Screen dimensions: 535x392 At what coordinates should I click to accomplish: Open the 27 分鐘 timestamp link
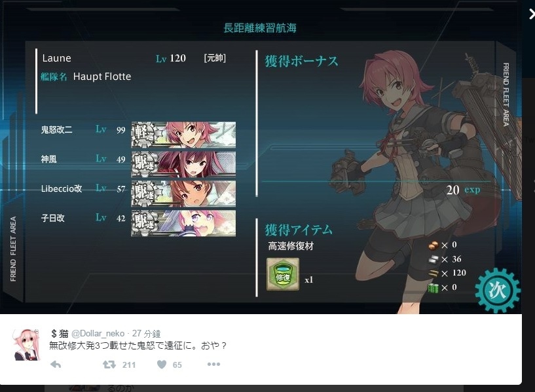click(x=147, y=333)
